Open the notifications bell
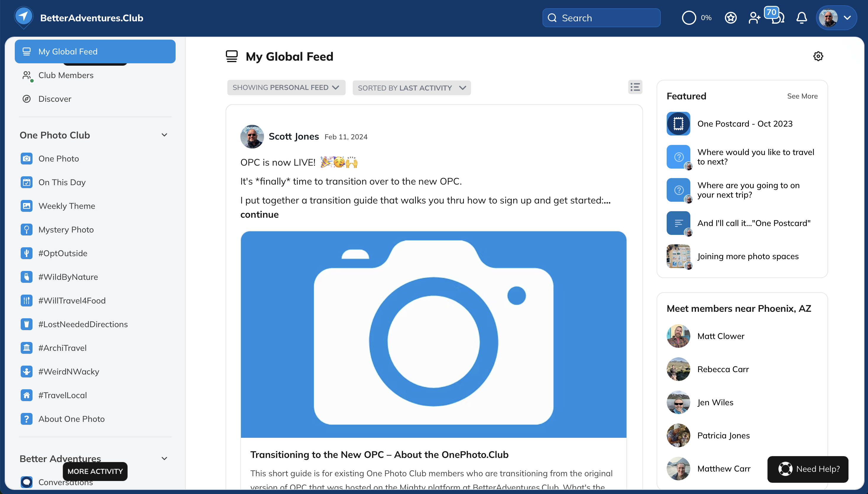 801,18
